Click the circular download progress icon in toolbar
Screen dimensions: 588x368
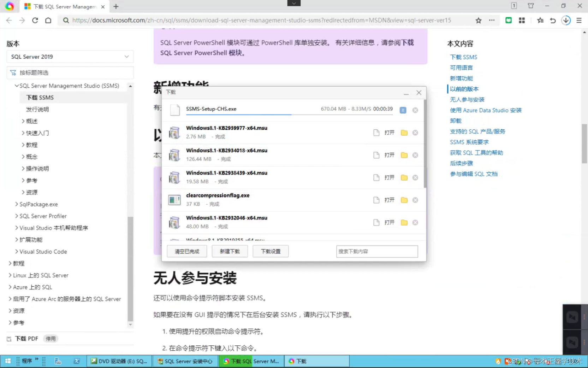point(566,20)
